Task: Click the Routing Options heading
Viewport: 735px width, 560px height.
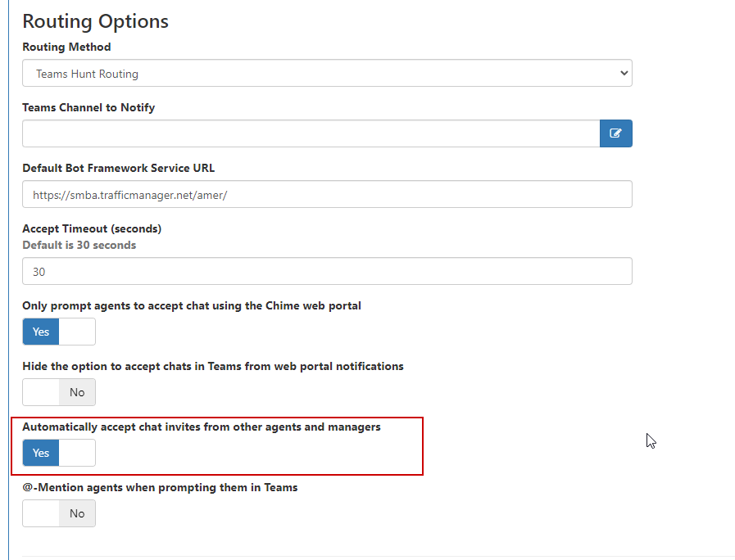Action: point(96,21)
